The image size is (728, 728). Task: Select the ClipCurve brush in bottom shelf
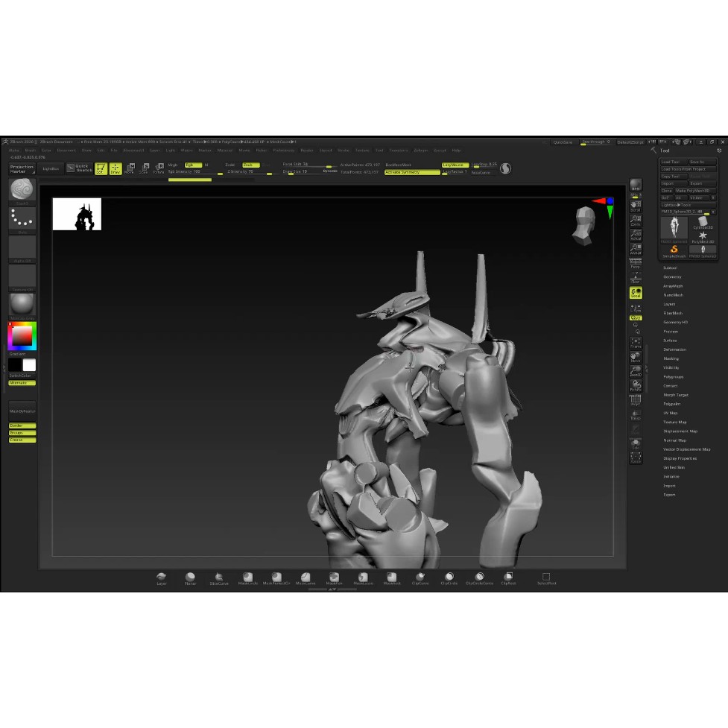tap(420, 577)
